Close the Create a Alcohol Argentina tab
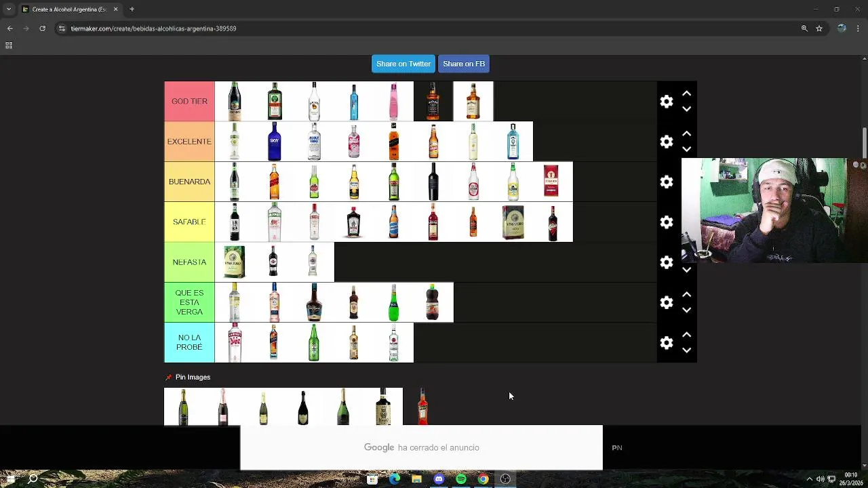Image resolution: width=868 pixels, height=488 pixels. tap(115, 9)
